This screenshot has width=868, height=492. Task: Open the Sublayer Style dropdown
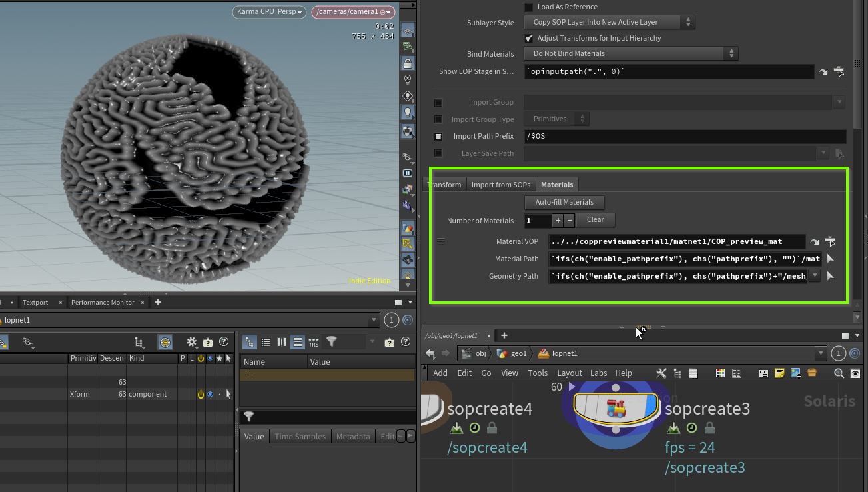coord(610,23)
